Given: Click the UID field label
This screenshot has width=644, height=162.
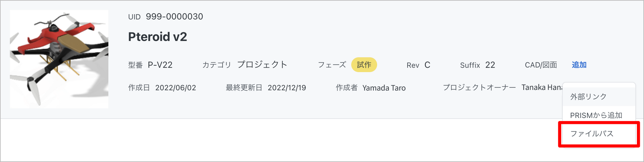Looking at the screenshot, I should click(134, 17).
